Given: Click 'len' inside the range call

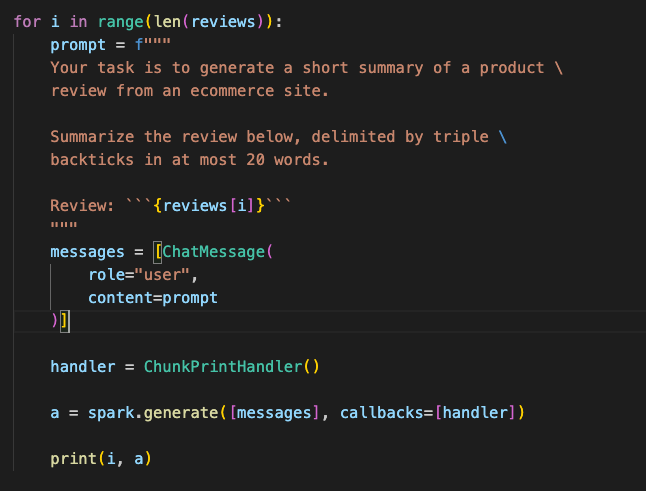Looking at the screenshot, I should point(168,22).
